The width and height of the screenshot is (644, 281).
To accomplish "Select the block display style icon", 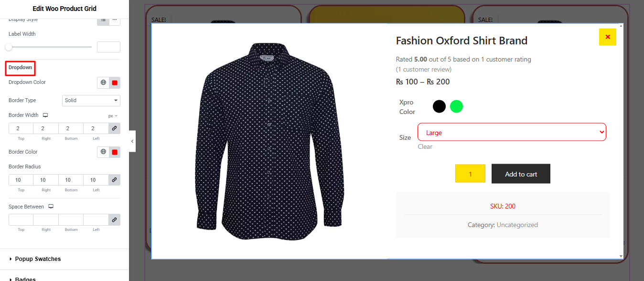I will click(103, 20).
